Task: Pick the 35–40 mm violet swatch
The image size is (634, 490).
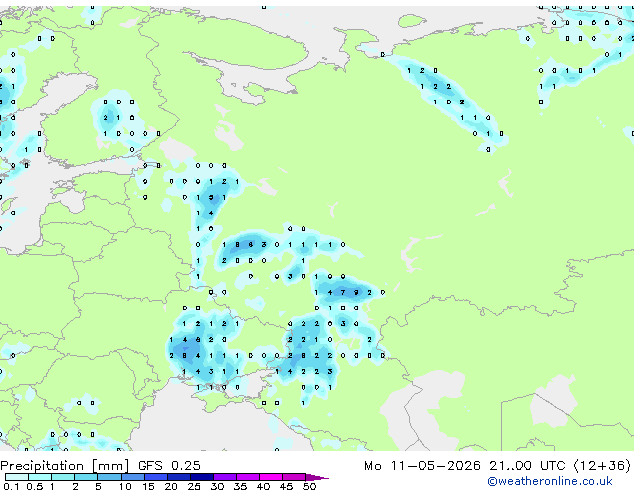Action: [x=248, y=477]
